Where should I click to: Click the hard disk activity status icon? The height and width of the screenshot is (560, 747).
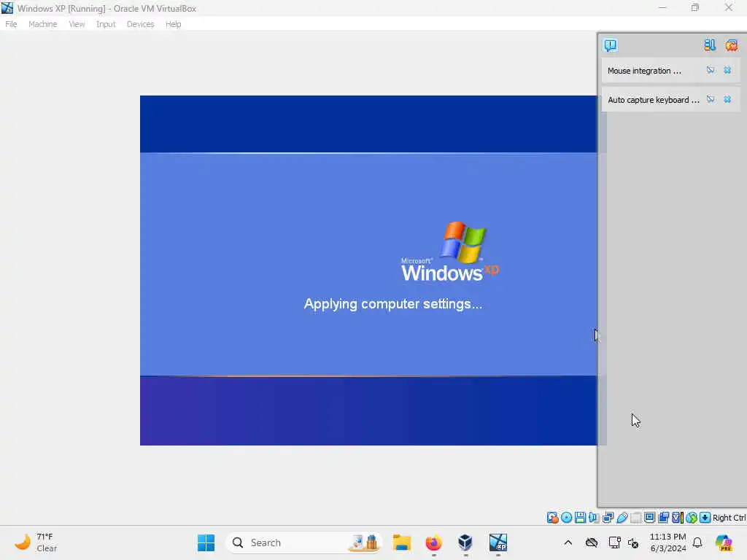tap(552, 518)
